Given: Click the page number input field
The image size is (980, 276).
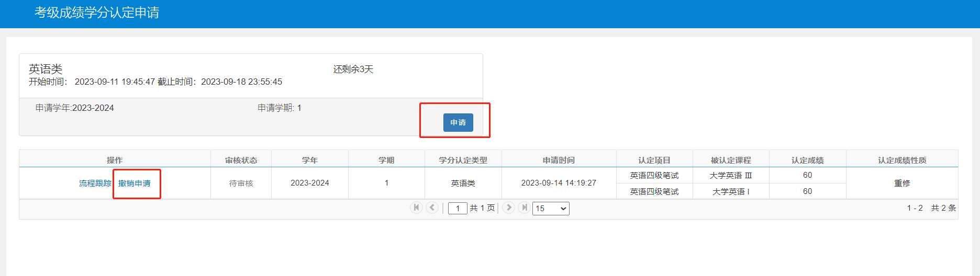Looking at the screenshot, I should (458, 209).
